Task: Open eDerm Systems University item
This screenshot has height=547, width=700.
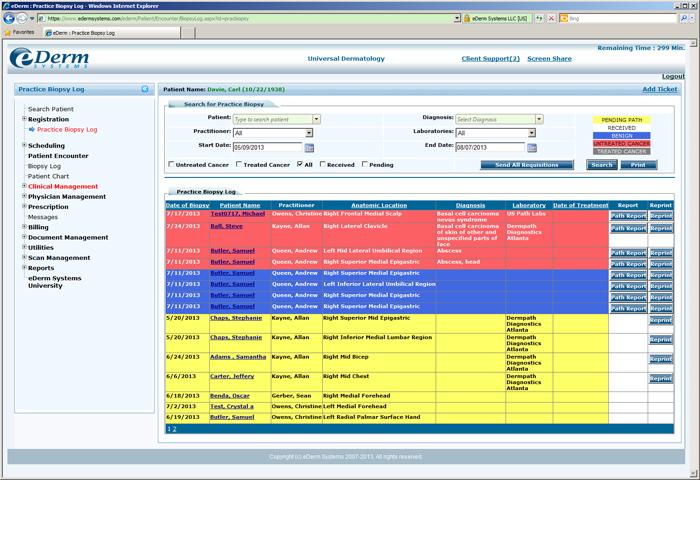Action: click(54, 282)
